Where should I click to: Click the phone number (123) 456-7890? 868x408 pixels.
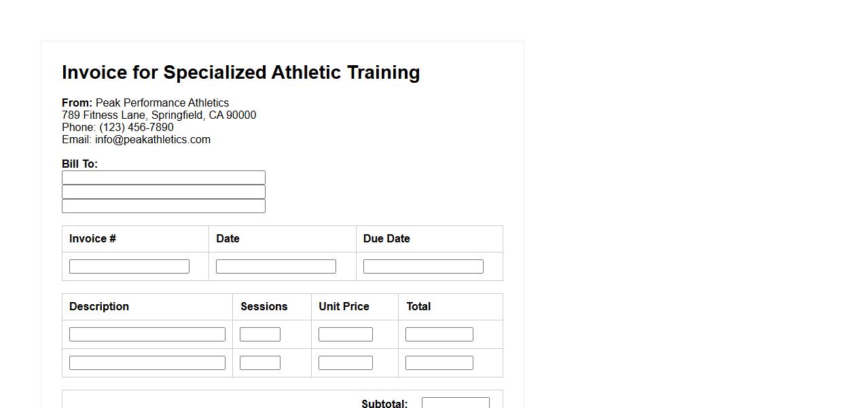point(136,128)
